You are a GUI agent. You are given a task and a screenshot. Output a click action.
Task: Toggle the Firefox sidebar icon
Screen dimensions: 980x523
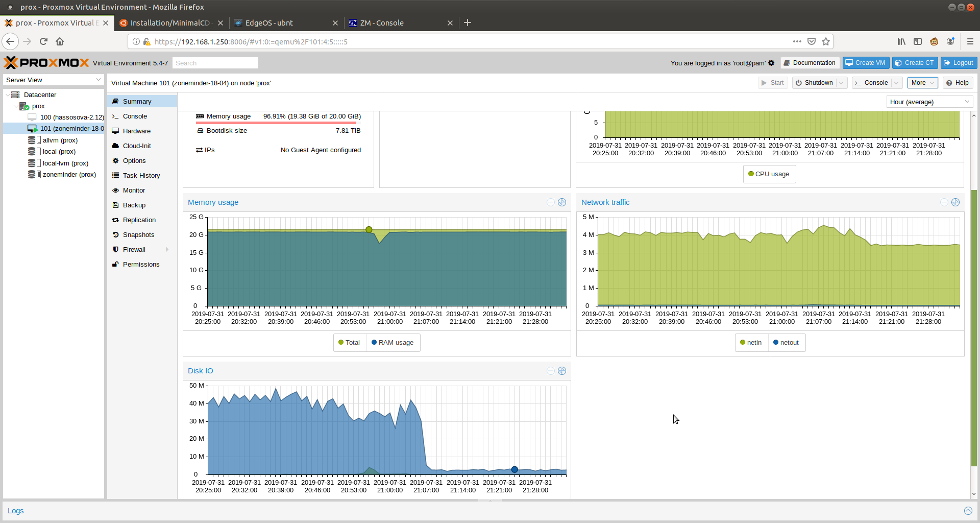(918, 41)
